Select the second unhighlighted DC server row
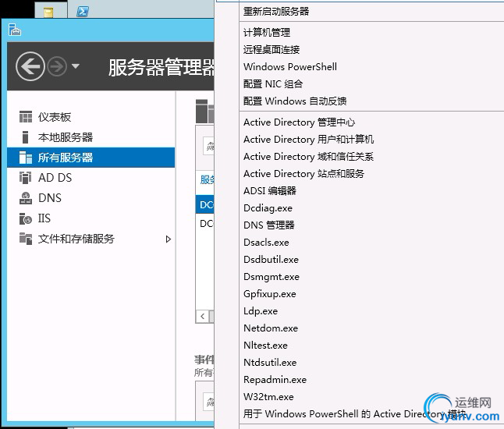Viewport: 504px width, 429px height. 204,223
